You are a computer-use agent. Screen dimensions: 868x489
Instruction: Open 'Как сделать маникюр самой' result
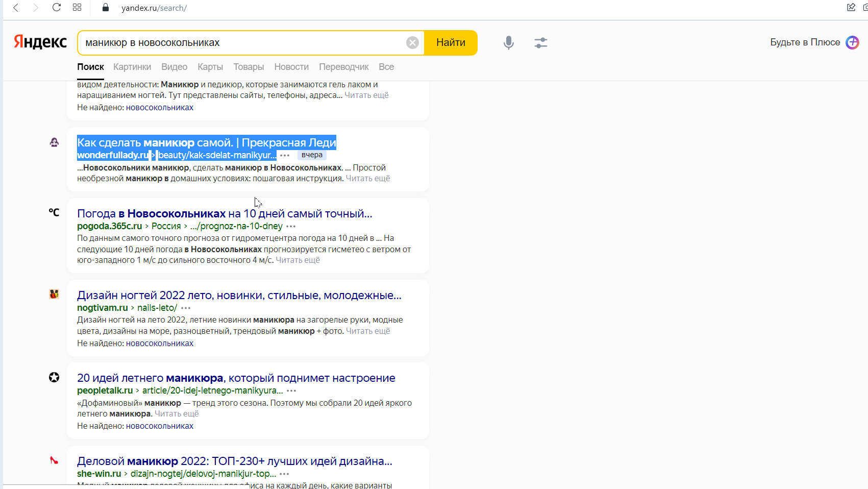pos(207,142)
